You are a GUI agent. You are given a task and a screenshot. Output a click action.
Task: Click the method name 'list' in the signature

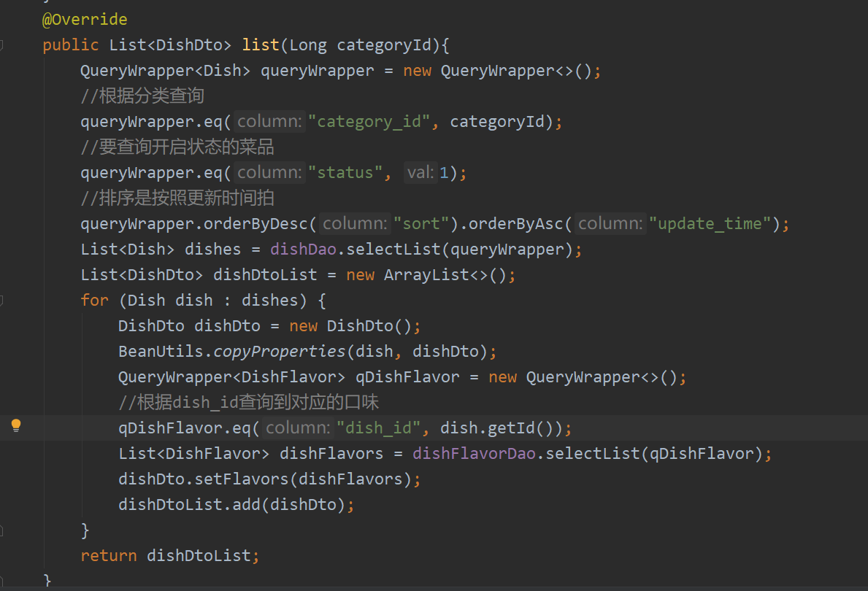260,45
